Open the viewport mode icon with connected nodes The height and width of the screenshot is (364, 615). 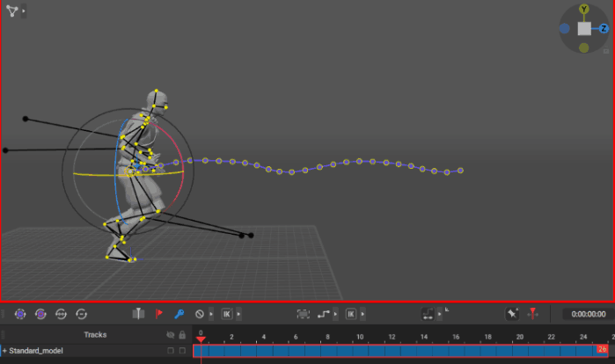click(x=12, y=11)
